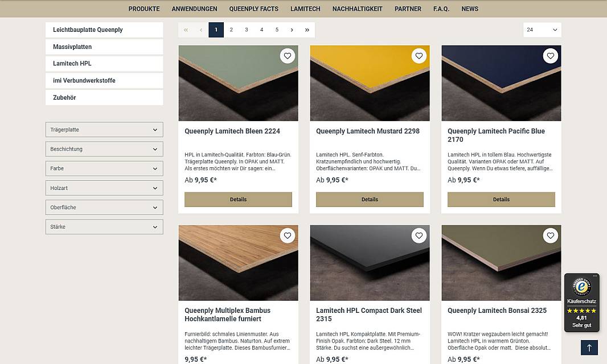
Task: Open the yellow Mustard 2298 product image
Action: [x=370, y=83]
